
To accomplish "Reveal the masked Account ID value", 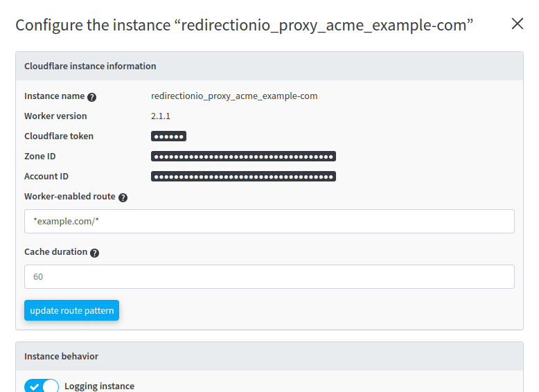I will click(x=243, y=177).
